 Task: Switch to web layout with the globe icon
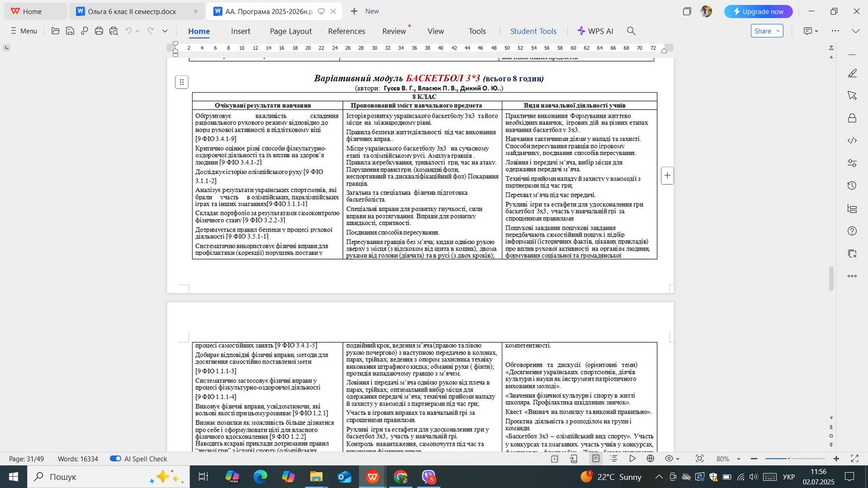point(650,459)
